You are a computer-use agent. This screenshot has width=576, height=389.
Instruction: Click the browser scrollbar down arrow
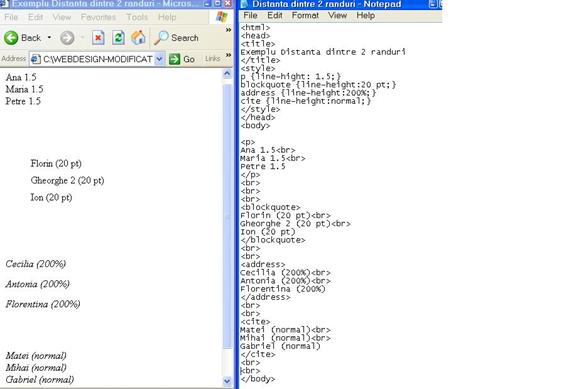pyautogui.click(x=227, y=381)
